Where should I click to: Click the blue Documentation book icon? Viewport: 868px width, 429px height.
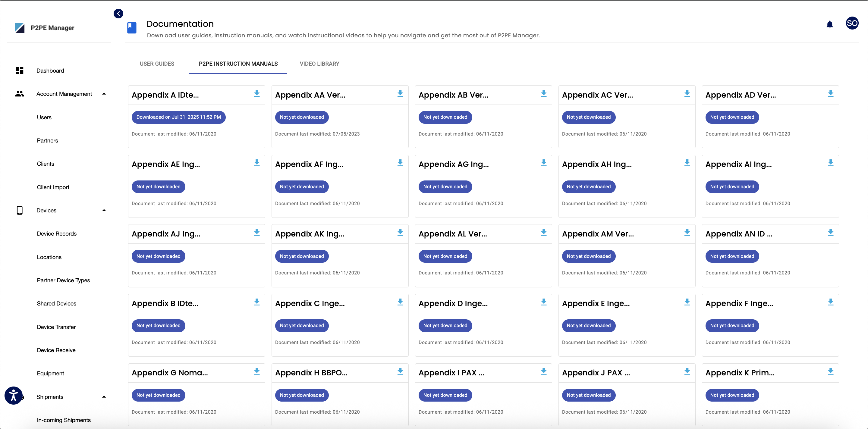[x=132, y=28]
